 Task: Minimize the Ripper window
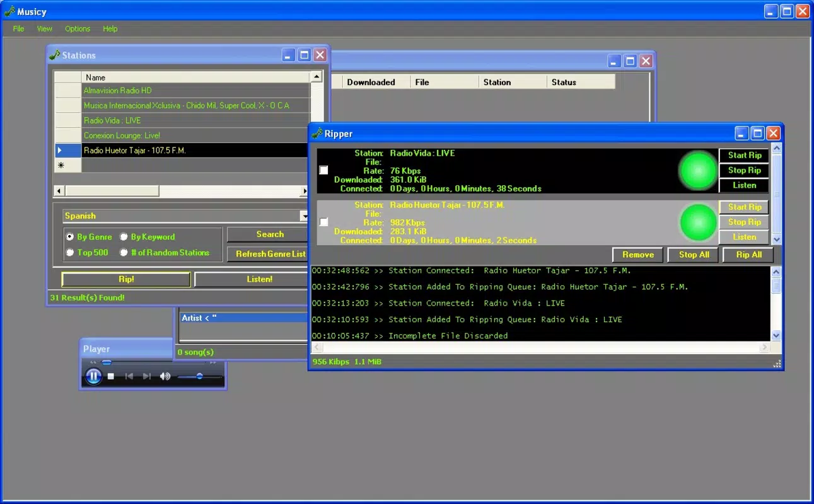click(x=741, y=133)
